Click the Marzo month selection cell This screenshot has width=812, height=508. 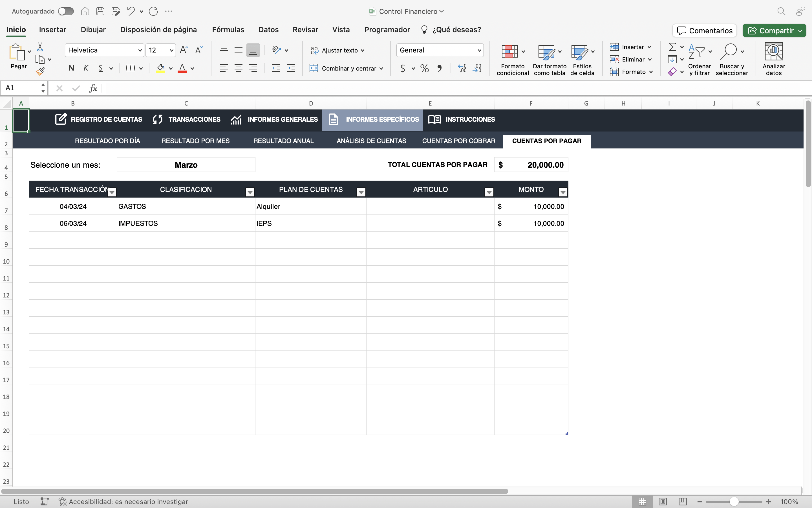click(x=186, y=165)
